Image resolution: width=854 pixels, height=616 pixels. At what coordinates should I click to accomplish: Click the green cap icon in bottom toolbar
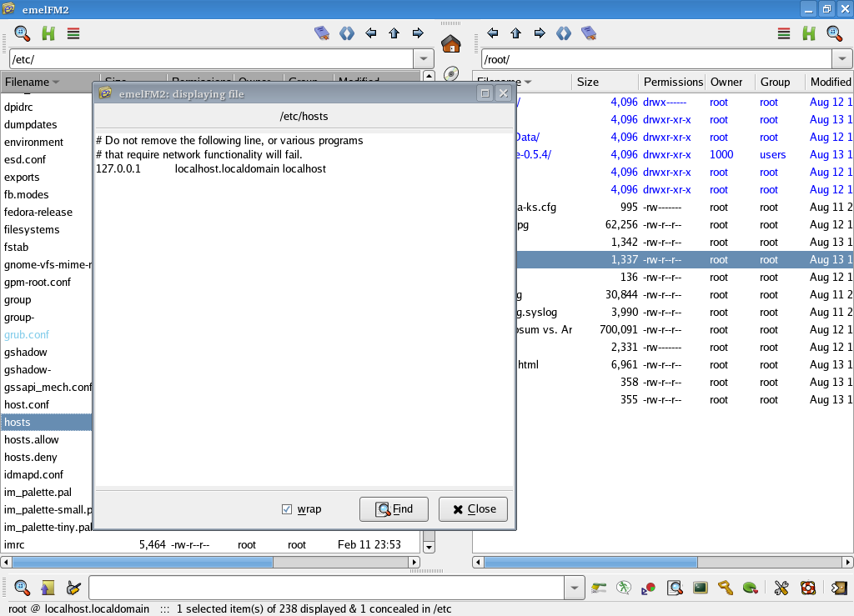point(751,588)
